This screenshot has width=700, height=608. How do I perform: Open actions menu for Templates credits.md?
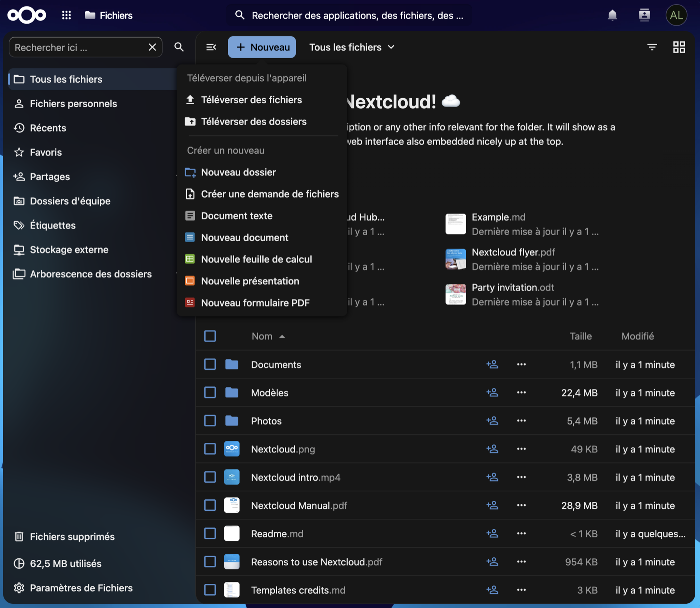coord(521,590)
